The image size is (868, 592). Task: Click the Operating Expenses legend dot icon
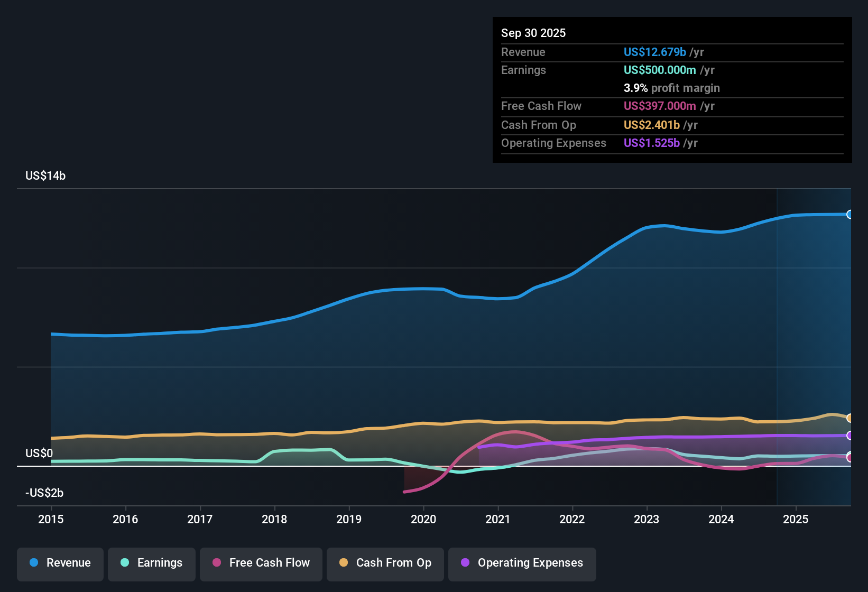click(464, 563)
